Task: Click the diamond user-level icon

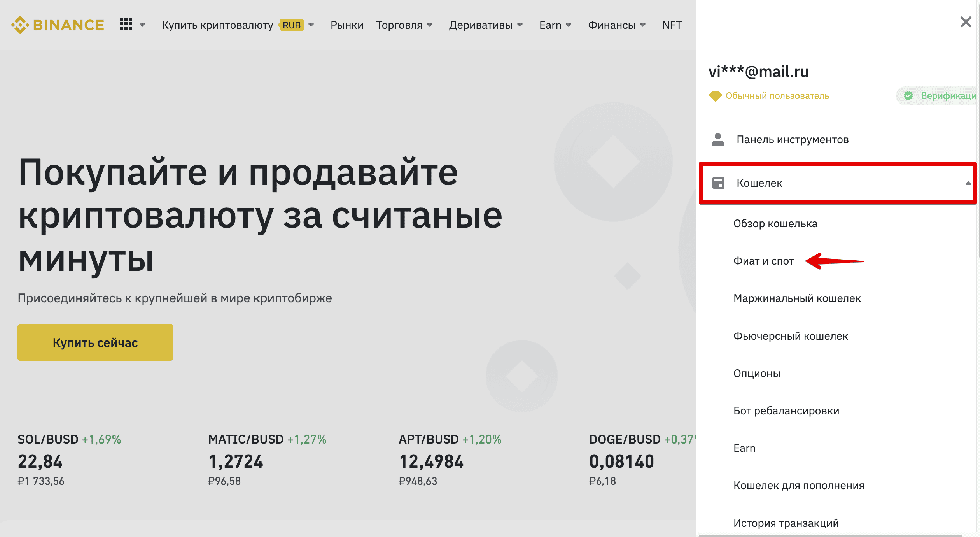Action: click(715, 96)
